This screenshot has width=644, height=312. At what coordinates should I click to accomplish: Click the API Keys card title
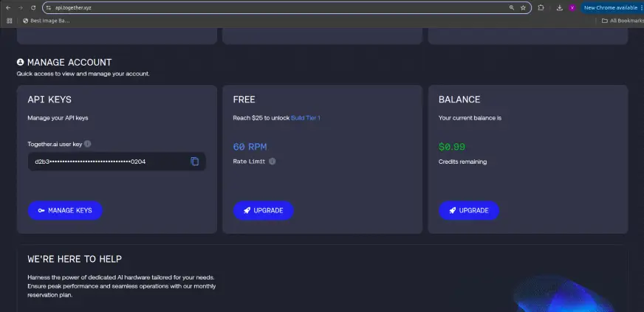pos(49,100)
